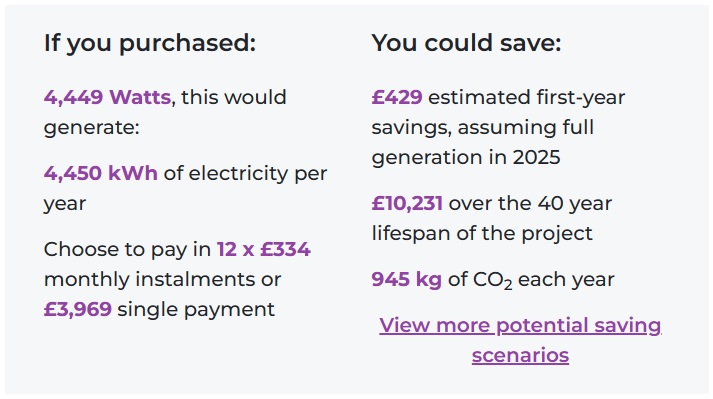Open the View more potential saving scenarios link
Image resolution: width=713 pixels, height=399 pixels.
coord(520,340)
